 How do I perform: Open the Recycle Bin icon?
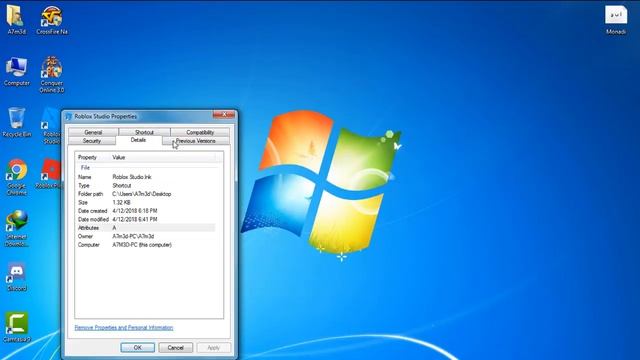16,122
